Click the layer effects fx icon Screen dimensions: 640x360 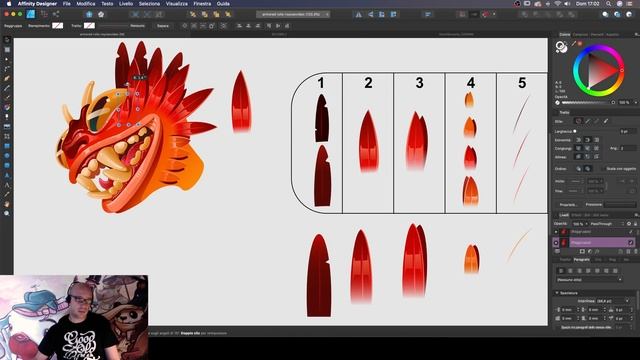tap(597, 251)
